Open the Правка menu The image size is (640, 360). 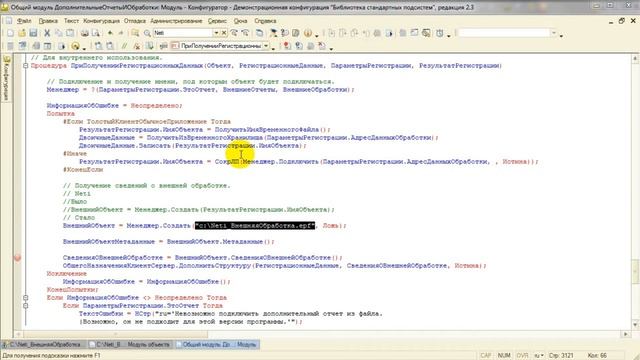click(x=48, y=21)
